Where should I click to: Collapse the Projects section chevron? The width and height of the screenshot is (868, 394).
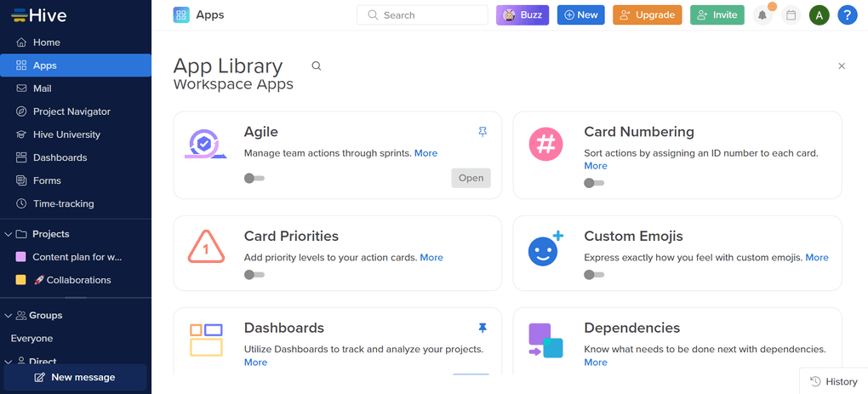[x=8, y=234]
